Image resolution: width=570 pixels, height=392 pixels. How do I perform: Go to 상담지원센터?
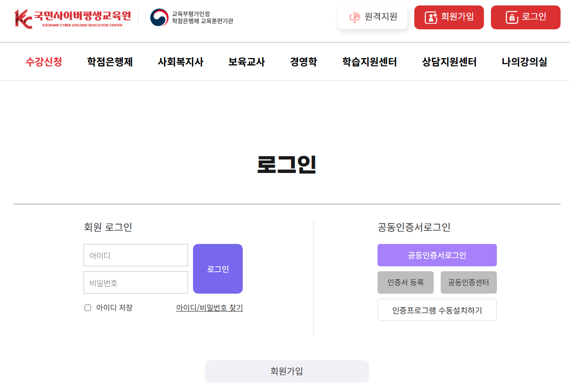(448, 62)
